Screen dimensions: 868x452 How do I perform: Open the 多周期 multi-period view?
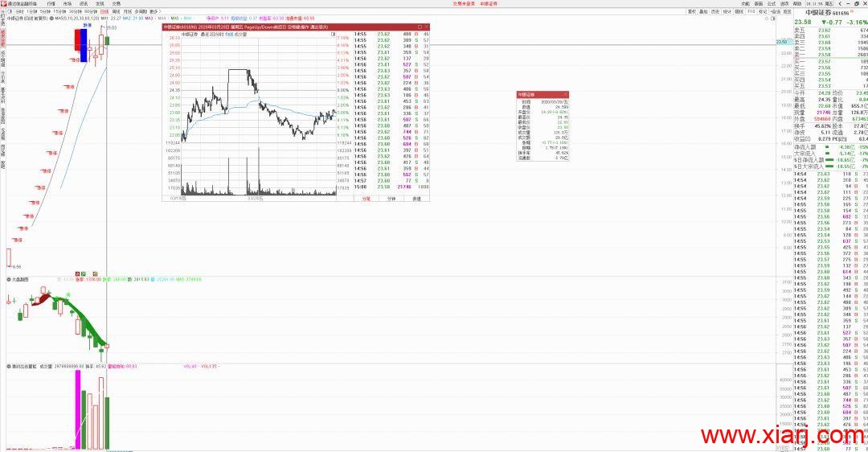tap(141, 11)
